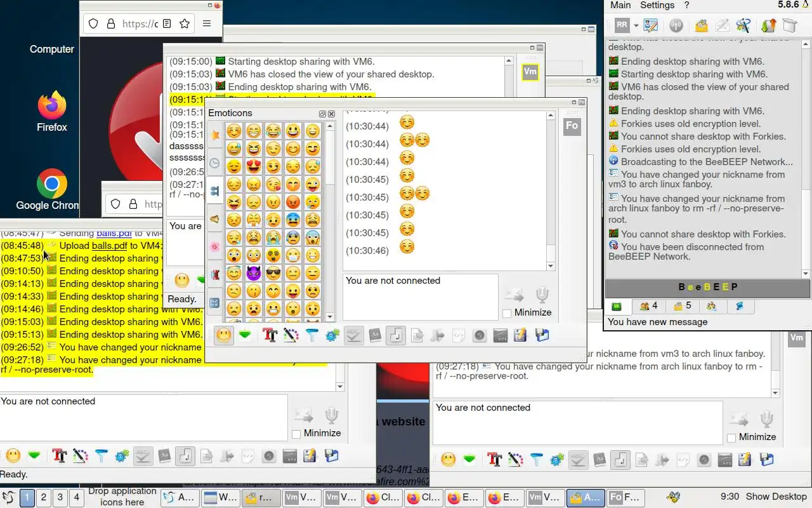Switch to workspace 2 in taskbar pager
The image size is (812, 508).
(x=44, y=497)
